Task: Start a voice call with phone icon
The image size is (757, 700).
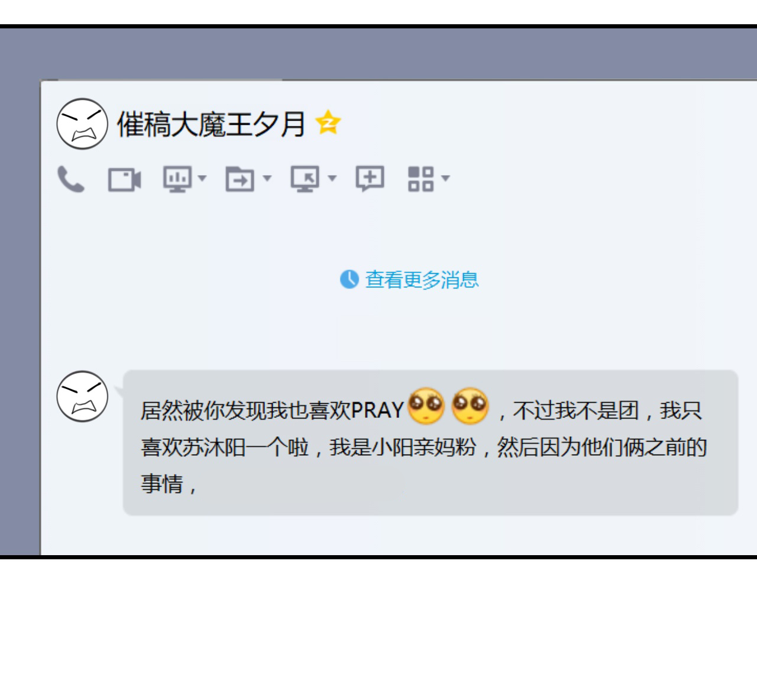Action: click(x=71, y=179)
